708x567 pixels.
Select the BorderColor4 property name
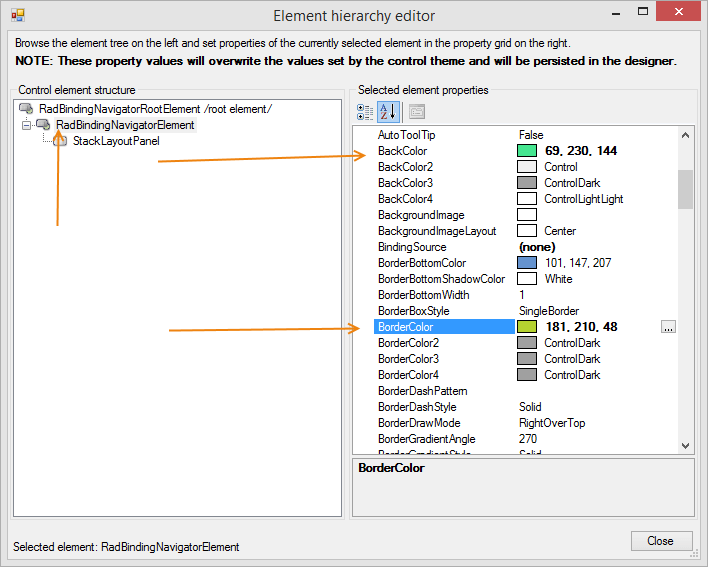(x=409, y=375)
